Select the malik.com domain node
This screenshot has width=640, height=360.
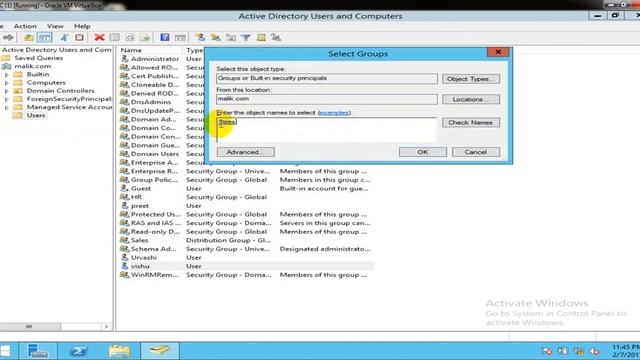coord(33,66)
